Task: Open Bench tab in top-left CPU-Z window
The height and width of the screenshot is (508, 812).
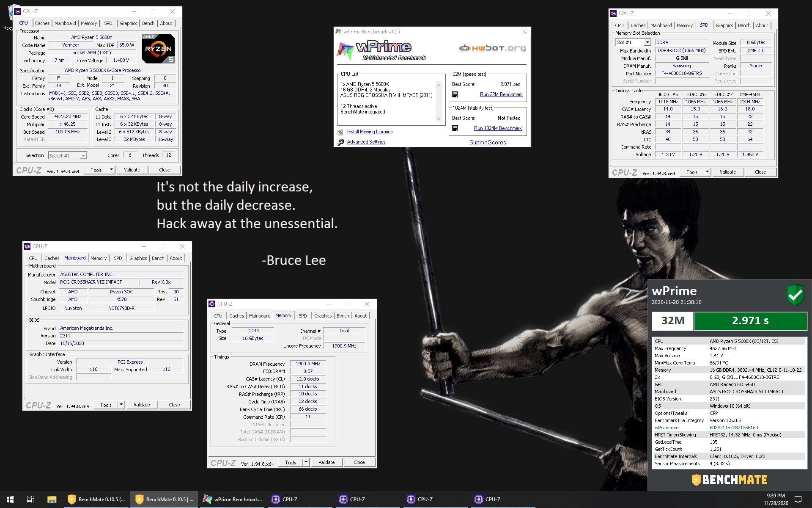Action: point(148,23)
